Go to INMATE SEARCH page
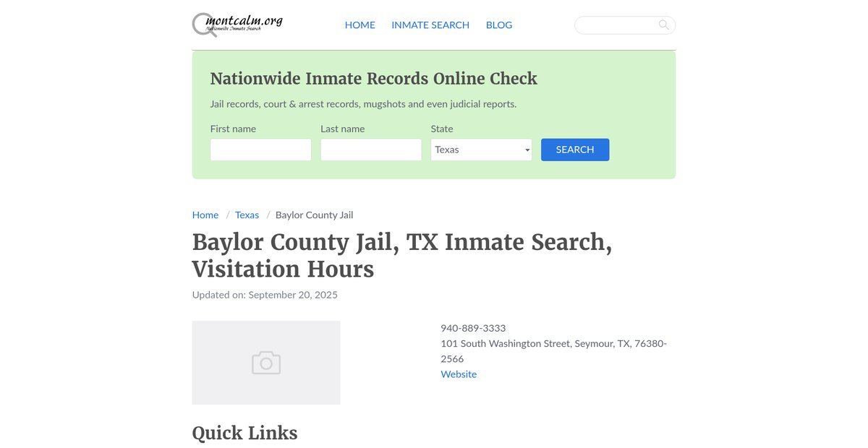The height and width of the screenshot is (448, 868). (430, 25)
